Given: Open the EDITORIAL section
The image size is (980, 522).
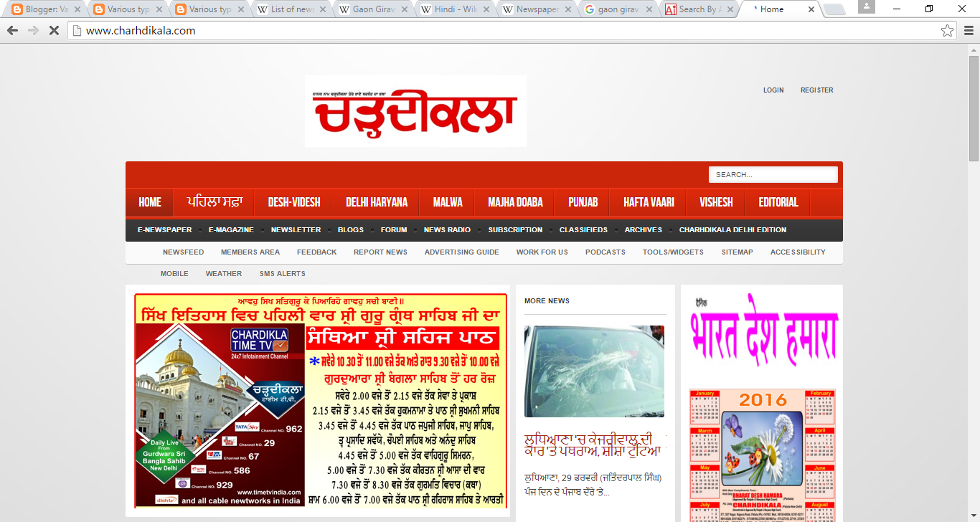Looking at the screenshot, I should click(x=778, y=202).
